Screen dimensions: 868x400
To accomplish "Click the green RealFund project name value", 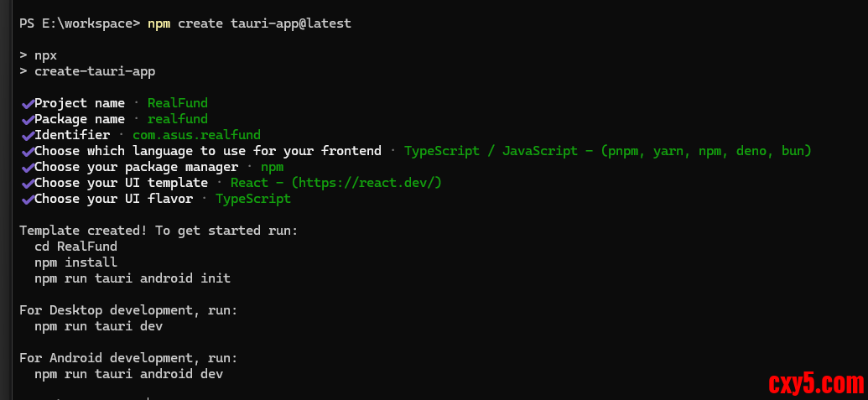I will (178, 103).
